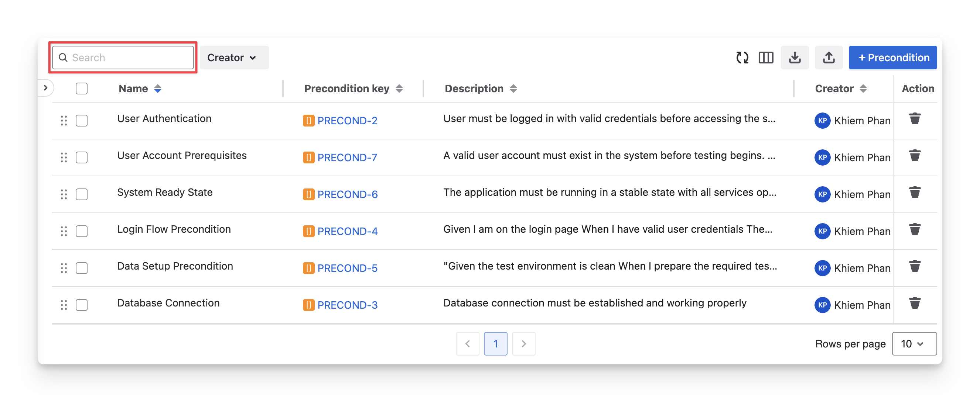The height and width of the screenshot is (402, 980).
Task: Click the upload icon button
Action: (x=829, y=58)
